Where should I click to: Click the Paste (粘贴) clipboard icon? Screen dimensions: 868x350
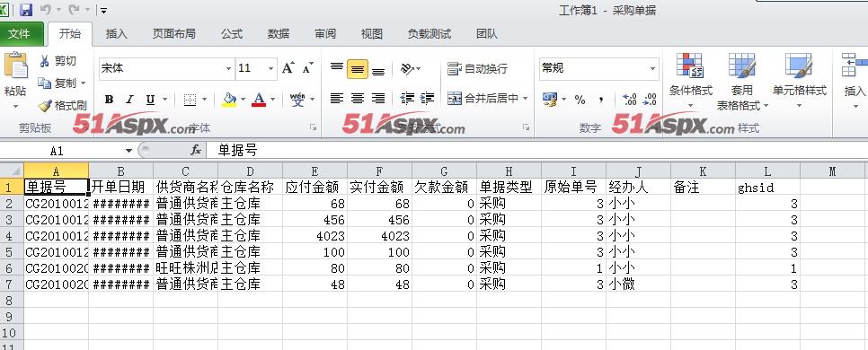tap(15, 66)
